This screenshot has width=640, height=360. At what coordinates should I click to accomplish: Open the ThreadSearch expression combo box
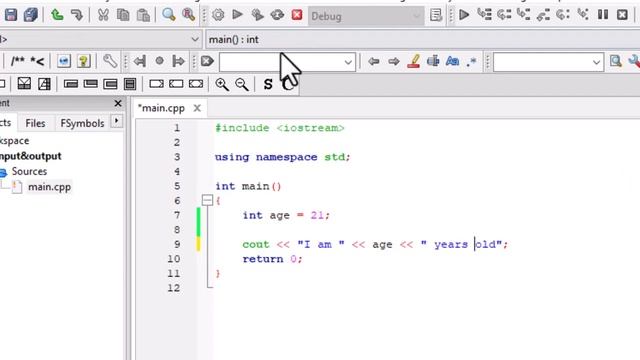click(x=549, y=62)
